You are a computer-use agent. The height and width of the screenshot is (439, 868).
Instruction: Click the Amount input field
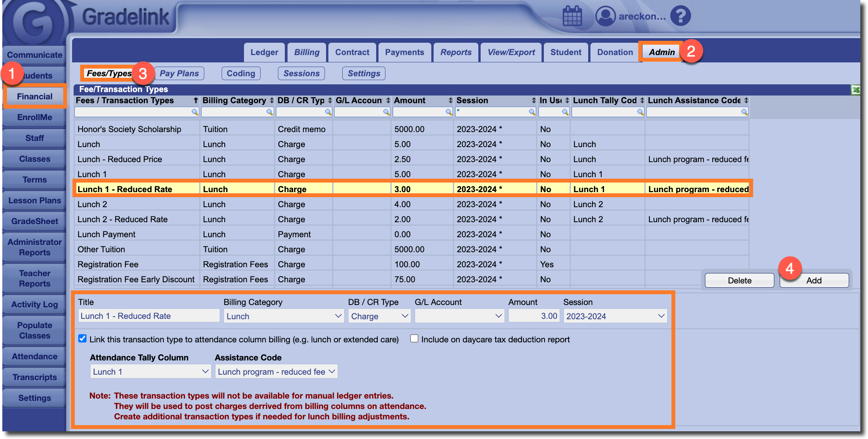[534, 316]
